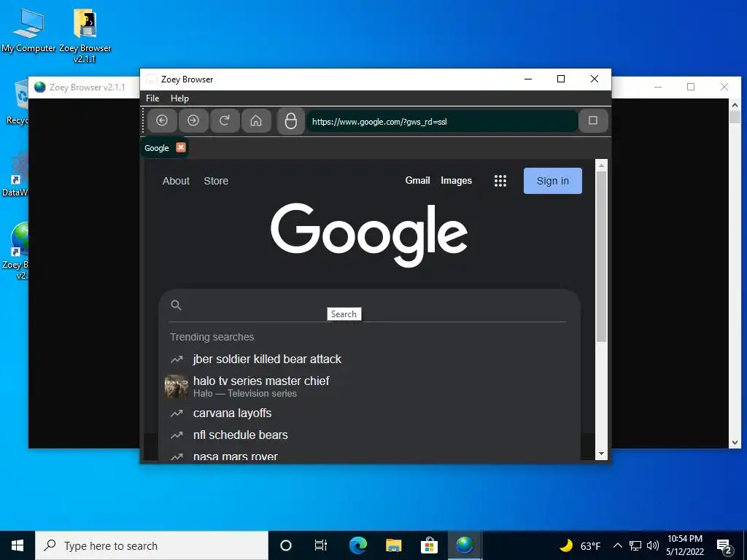Open the clock showing 10:54 PM
747x560 pixels.
684,545
